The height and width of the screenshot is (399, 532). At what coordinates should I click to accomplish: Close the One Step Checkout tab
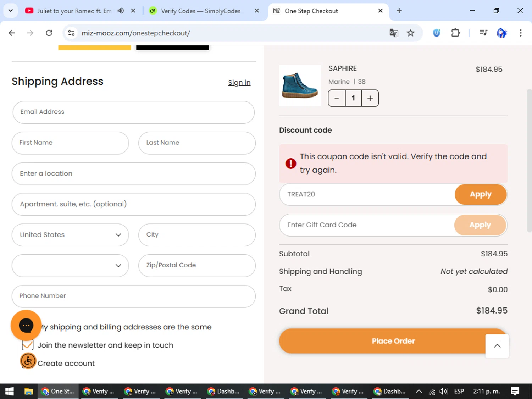(x=380, y=11)
